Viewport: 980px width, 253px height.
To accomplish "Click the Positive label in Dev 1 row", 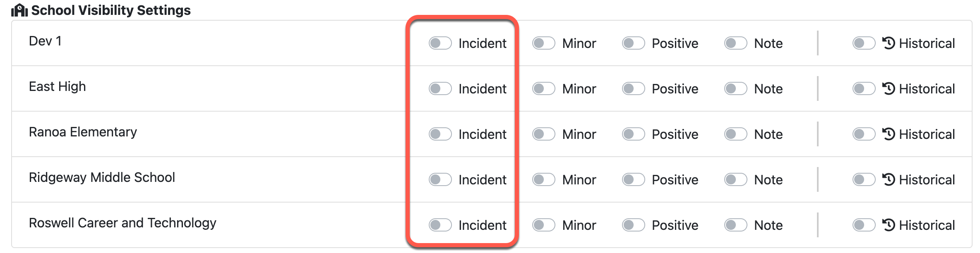I will point(675,43).
